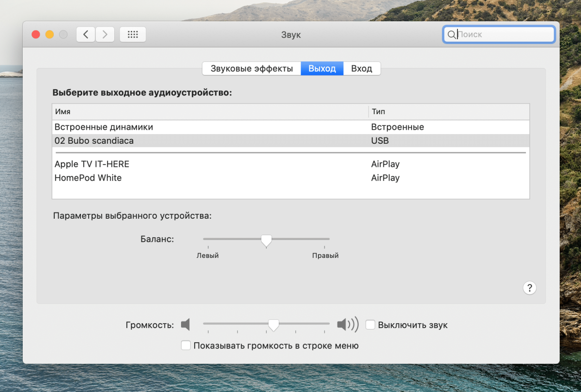Image resolution: width=581 pixels, height=392 pixels.
Task: Click the loud volume speaker icon
Action: [x=347, y=325]
